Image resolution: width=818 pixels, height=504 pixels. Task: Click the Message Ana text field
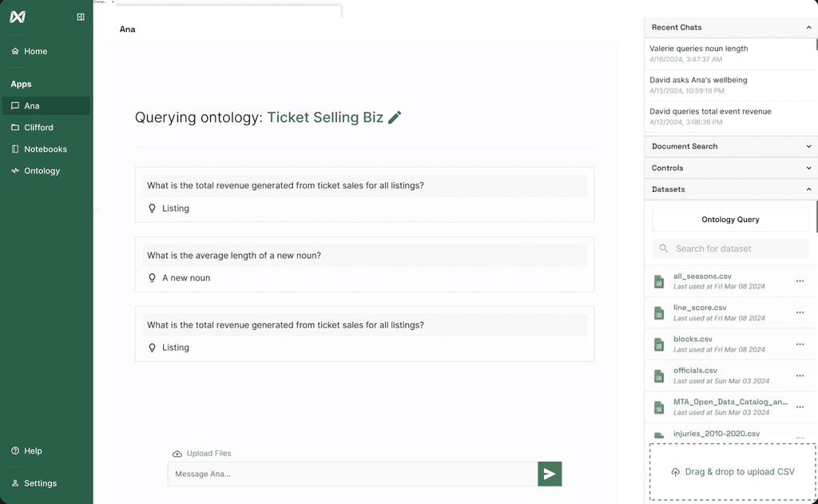(352, 474)
